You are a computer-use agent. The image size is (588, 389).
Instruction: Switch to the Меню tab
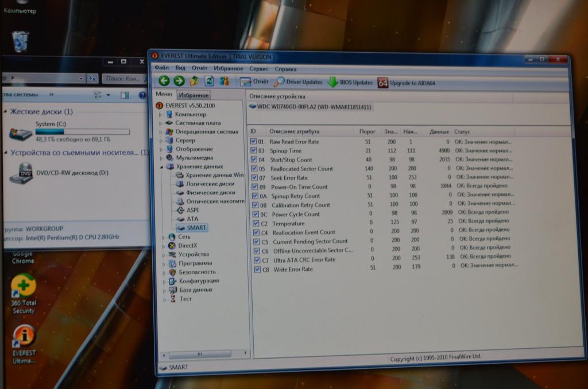(164, 95)
